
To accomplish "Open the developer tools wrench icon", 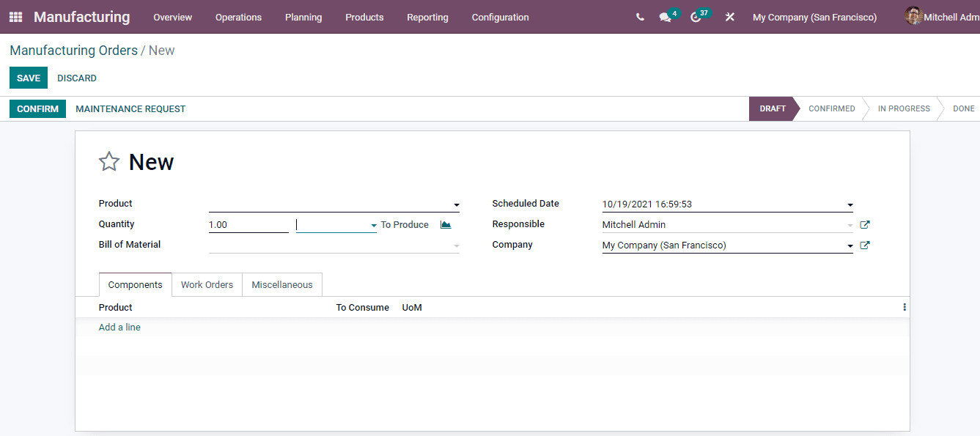I will 729,16.
